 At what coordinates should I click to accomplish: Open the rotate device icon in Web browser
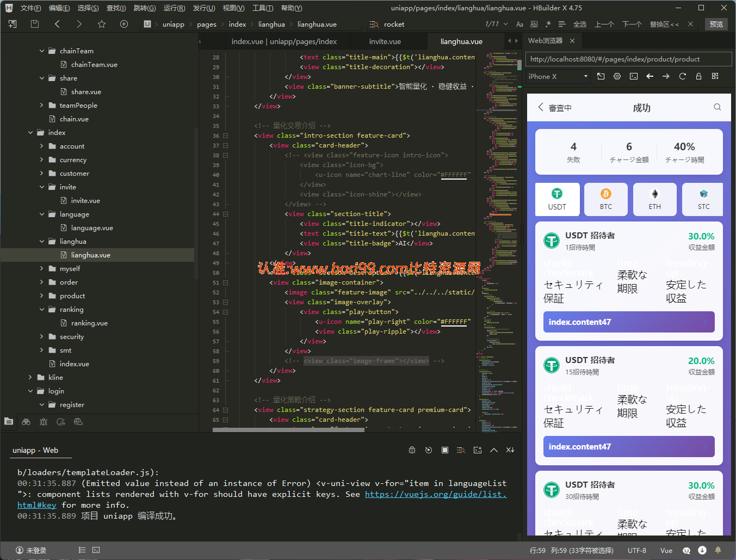pos(601,76)
